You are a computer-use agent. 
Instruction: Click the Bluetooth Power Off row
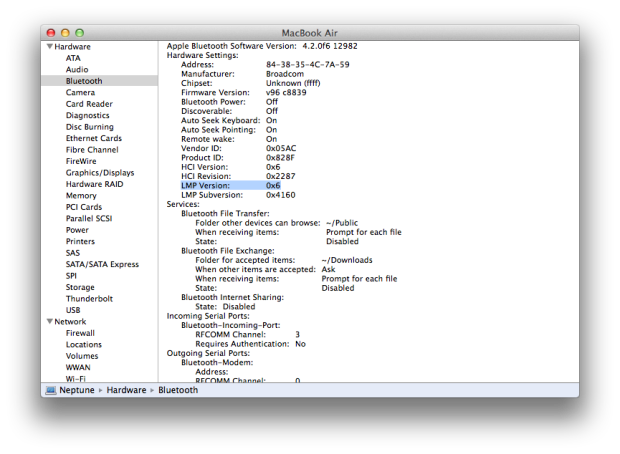[x=229, y=102]
